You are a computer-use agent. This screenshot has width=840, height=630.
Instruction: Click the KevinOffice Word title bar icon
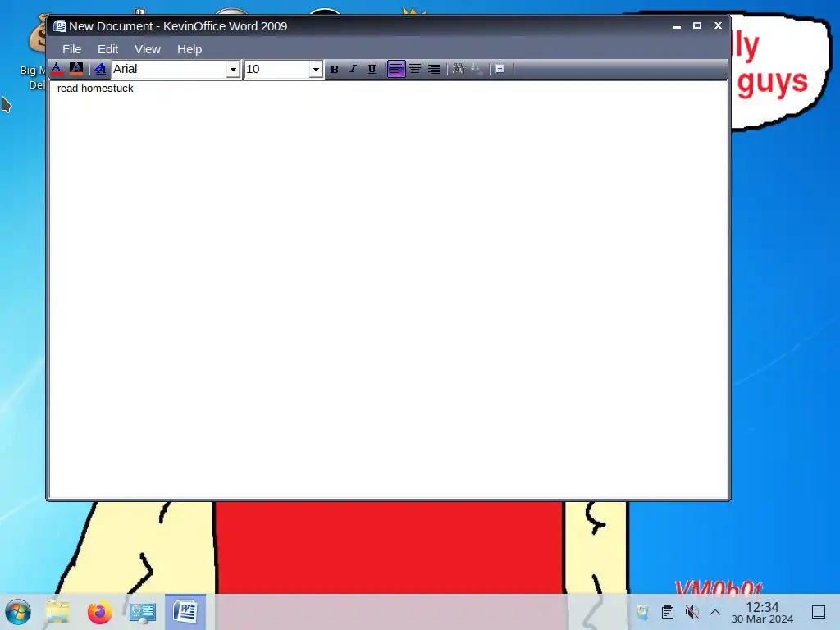(x=59, y=26)
